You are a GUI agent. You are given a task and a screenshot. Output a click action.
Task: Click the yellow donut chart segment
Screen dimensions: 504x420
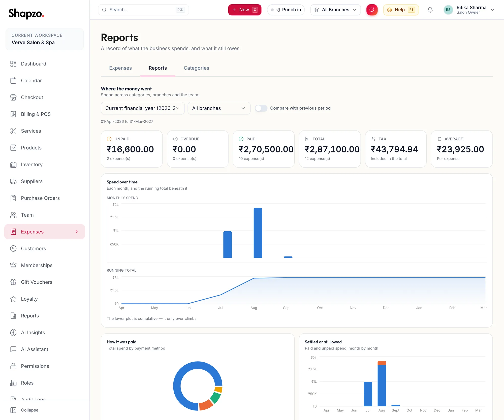(219, 390)
